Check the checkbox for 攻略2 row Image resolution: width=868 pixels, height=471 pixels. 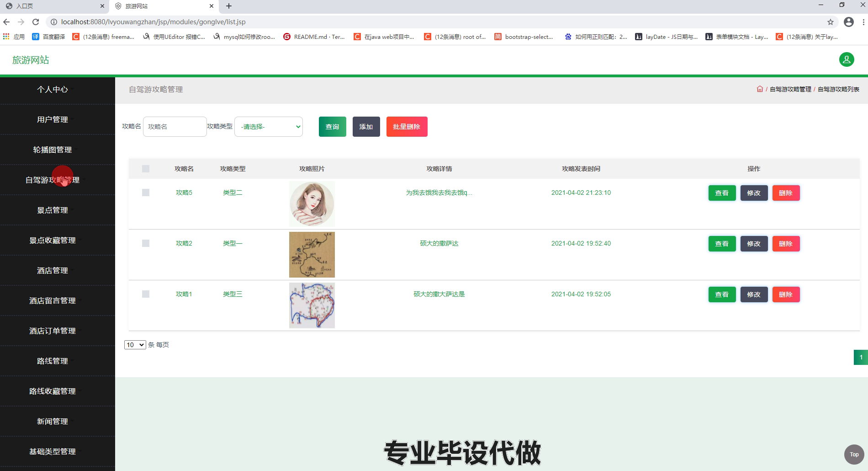tap(146, 243)
